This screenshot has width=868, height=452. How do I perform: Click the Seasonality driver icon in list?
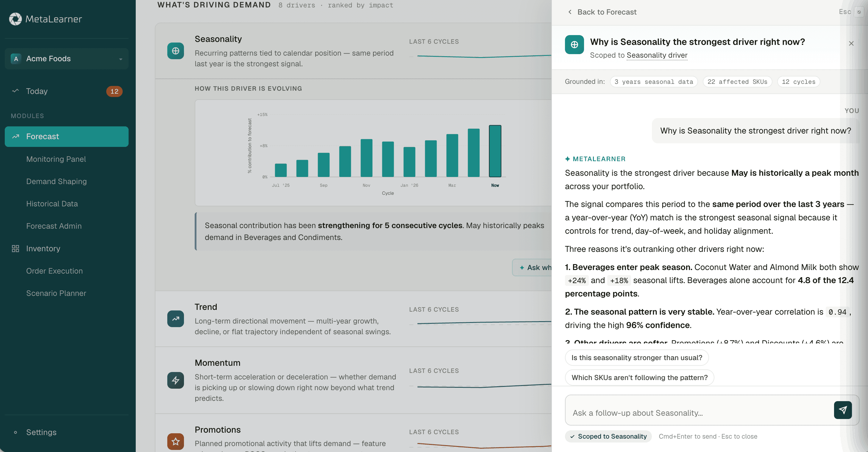(176, 51)
